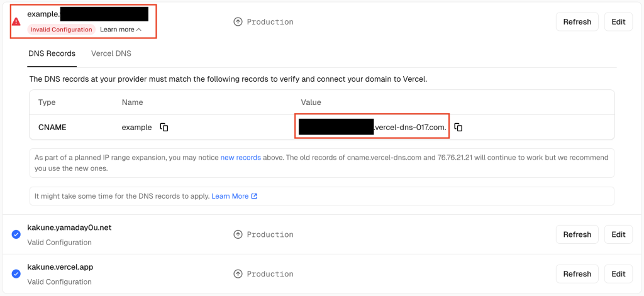644x296 pixels.
Task: Edit the example domain settings
Action: (x=618, y=22)
